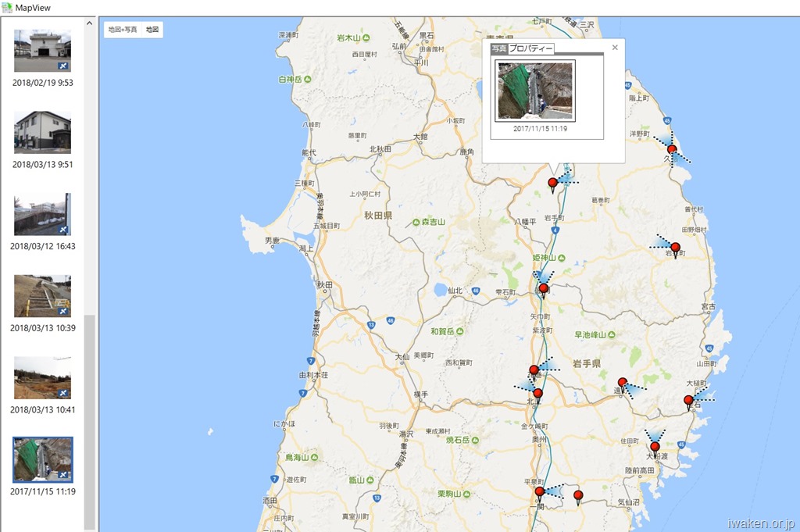Switch map to 地図+写真 view
The width and height of the screenshot is (800, 532).
point(123,30)
